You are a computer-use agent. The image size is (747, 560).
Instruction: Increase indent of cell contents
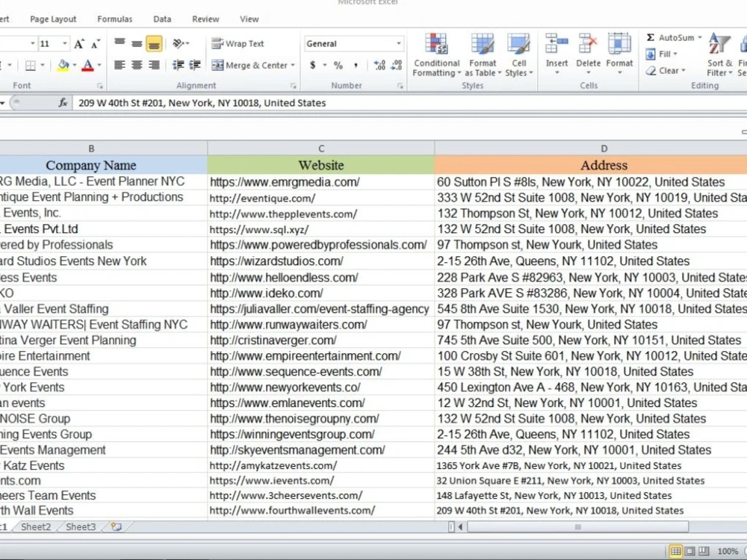click(x=195, y=65)
